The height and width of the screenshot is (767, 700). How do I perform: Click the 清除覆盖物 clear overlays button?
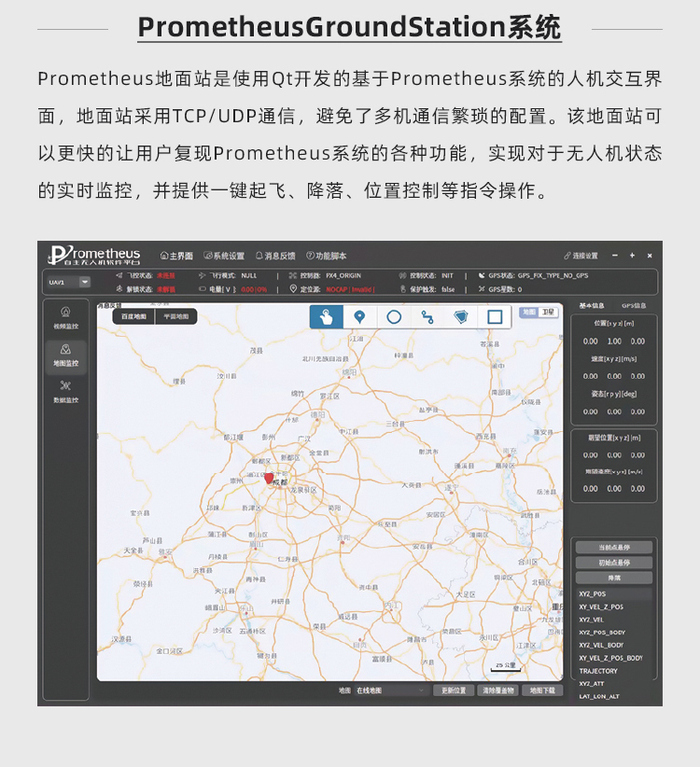click(498, 690)
